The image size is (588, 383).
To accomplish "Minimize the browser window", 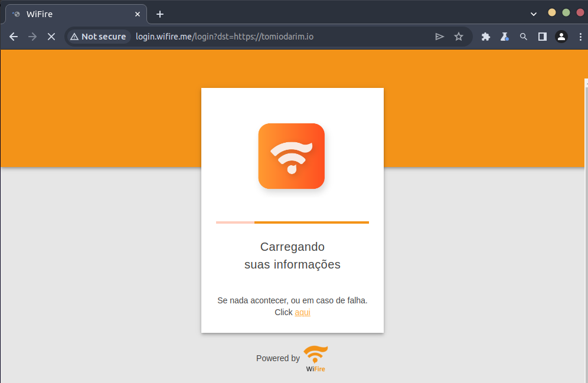I will click(x=551, y=13).
